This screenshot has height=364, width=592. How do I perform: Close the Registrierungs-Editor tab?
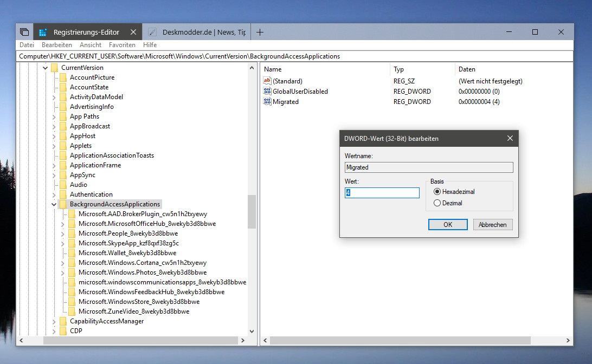coord(133,32)
